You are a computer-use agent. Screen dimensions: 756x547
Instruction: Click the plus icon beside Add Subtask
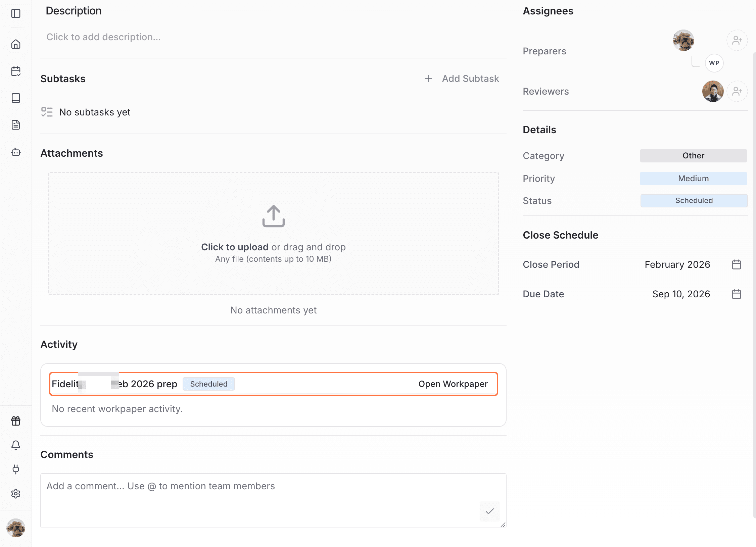coord(428,79)
